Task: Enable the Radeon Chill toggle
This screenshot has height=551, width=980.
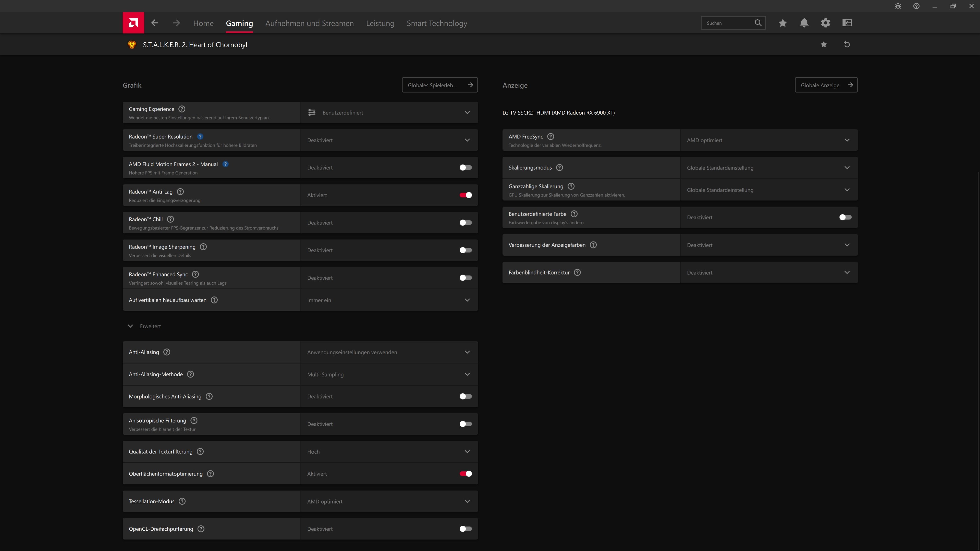Action: (465, 223)
